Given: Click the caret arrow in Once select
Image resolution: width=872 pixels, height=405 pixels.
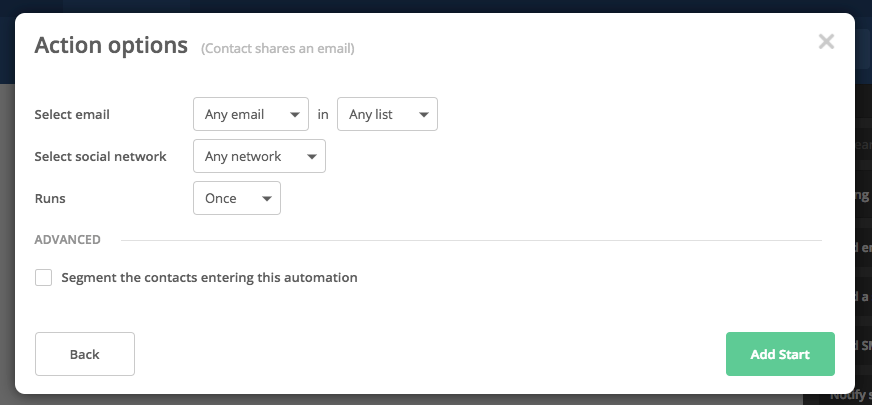Looking at the screenshot, I should point(267,199).
